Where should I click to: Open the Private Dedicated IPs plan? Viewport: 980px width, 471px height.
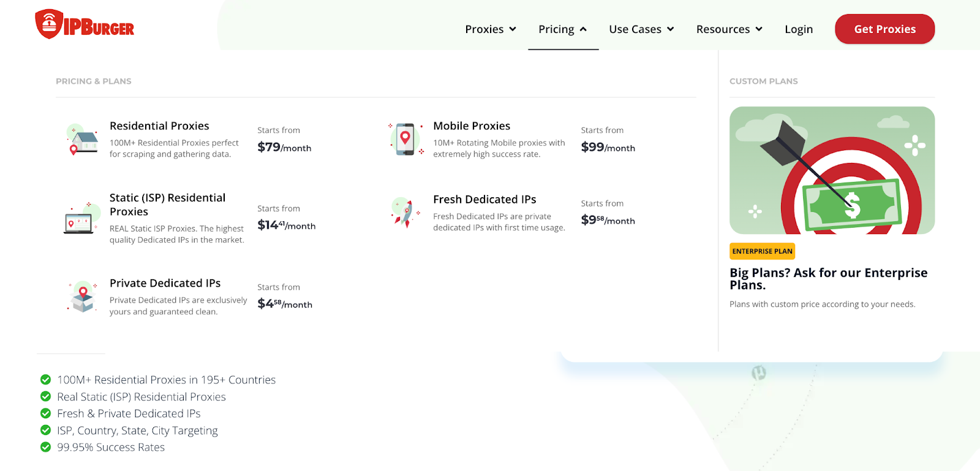point(165,283)
